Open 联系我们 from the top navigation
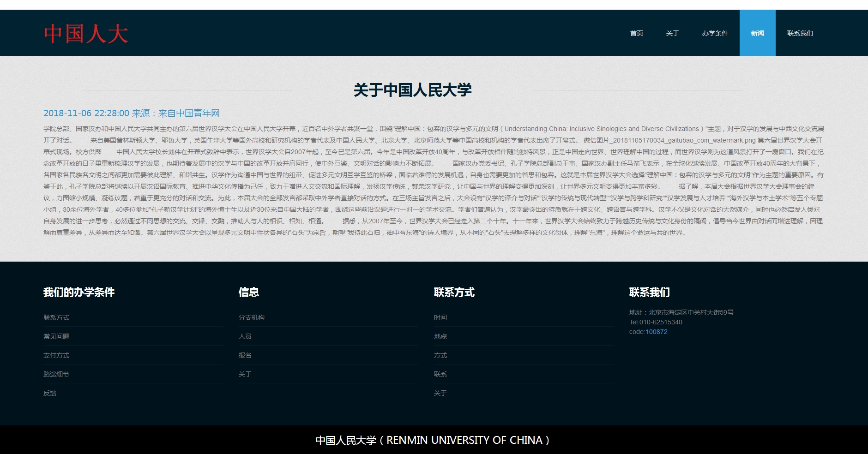The width and height of the screenshot is (868, 454). (800, 33)
